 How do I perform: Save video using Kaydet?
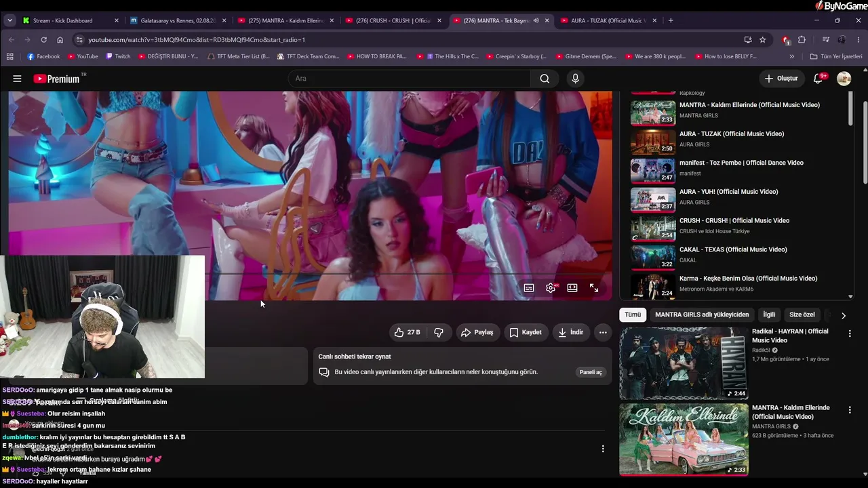click(526, 332)
